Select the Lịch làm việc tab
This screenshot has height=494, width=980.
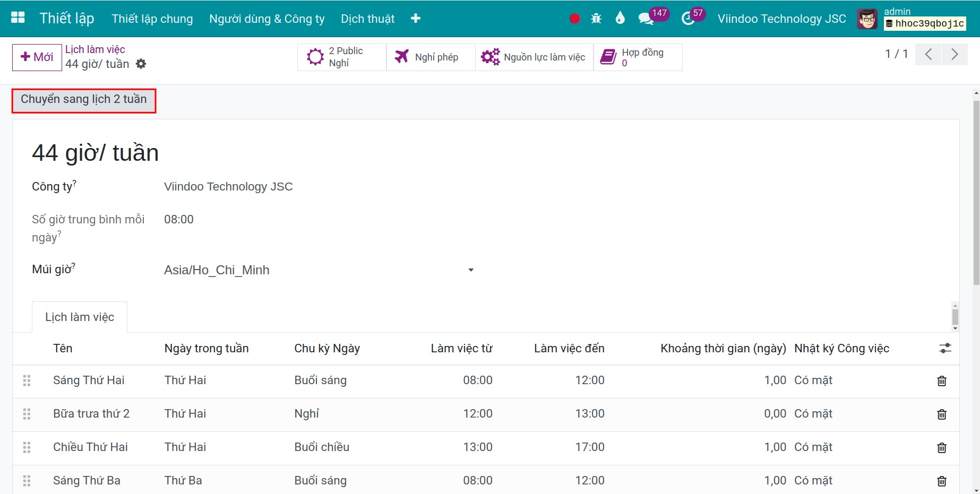point(80,317)
